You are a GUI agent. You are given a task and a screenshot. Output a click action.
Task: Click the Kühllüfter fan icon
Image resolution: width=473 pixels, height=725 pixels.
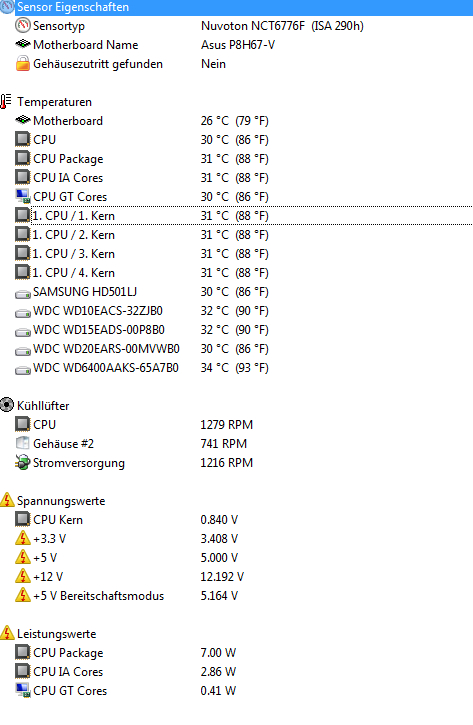[x=7, y=405]
